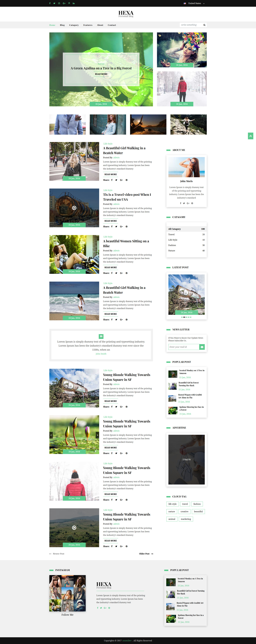Click Read More on green iguana banner
Image resolution: width=256 pixels, height=644 pixels.
tap(101, 74)
